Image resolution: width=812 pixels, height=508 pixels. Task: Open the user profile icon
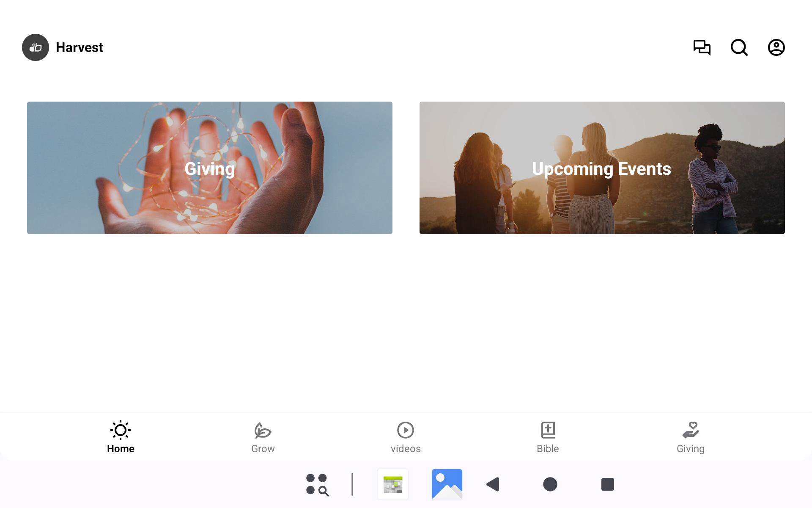[x=776, y=47]
